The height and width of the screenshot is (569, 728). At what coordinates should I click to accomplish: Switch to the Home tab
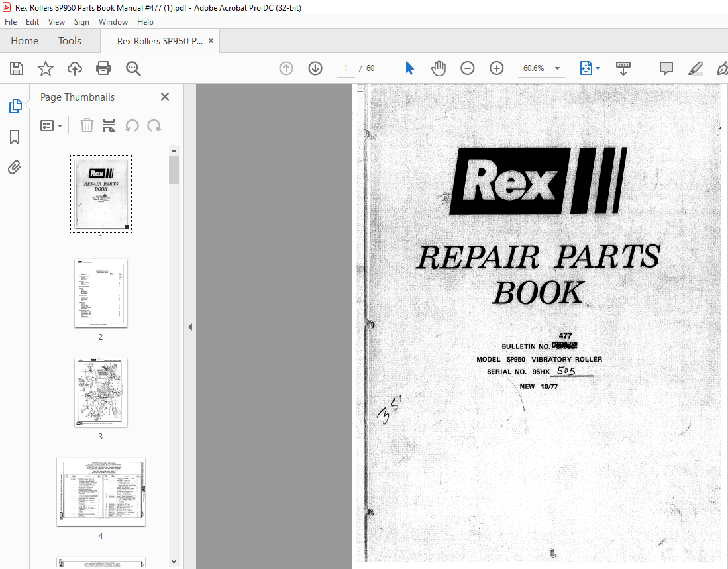point(25,41)
